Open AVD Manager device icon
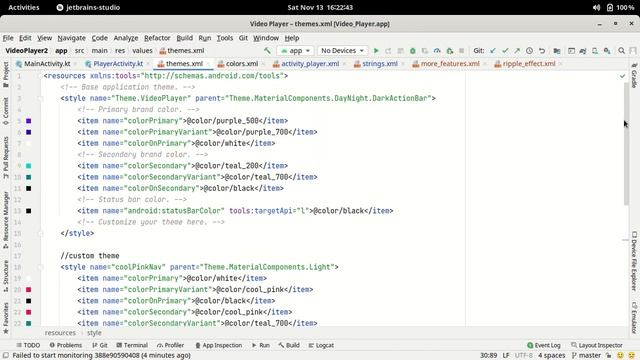640x360 pixels. 595,51
